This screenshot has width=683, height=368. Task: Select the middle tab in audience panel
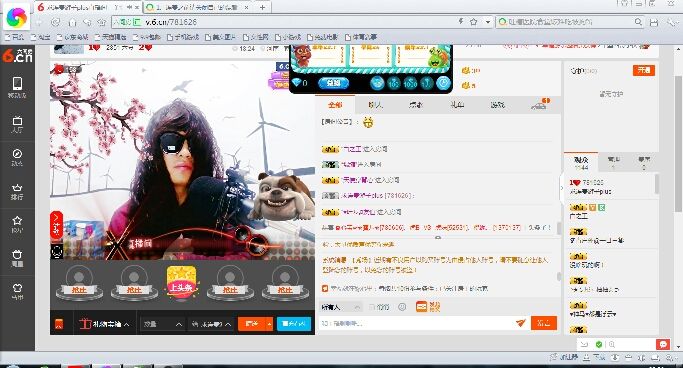(613, 163)
